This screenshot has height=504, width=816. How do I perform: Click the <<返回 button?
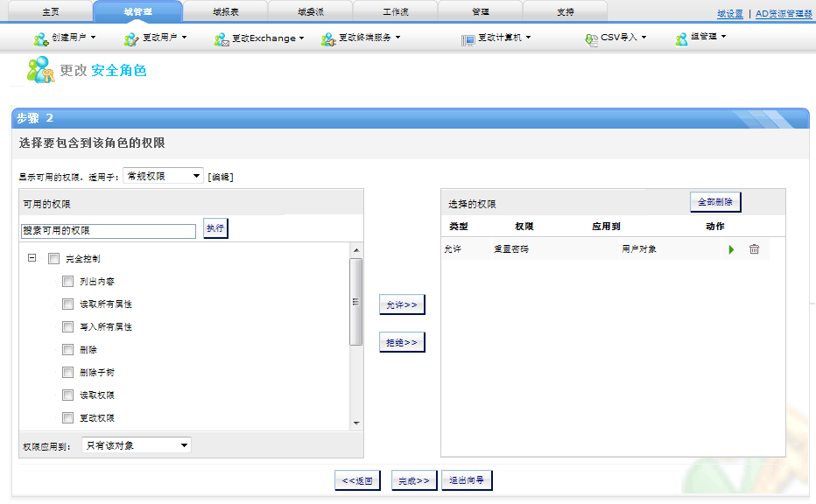tap(357, 480)
